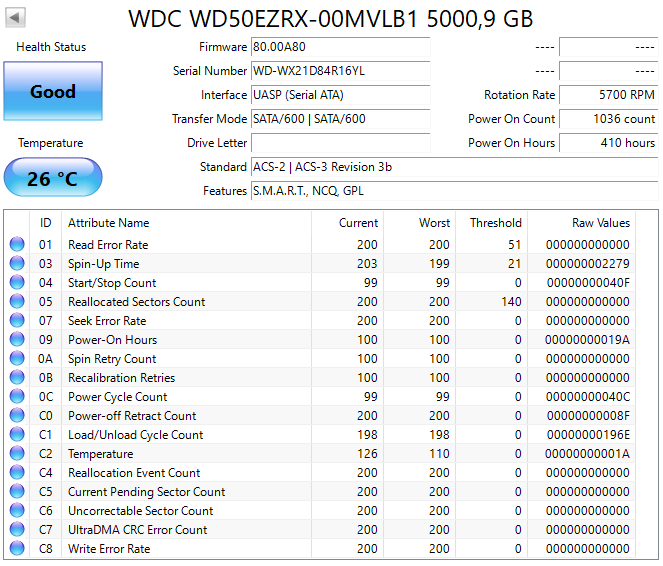The height and width of the screenshot is (566, 663).
Task: Click the status icon for Seek Error Rate
Action: (17, 320)
